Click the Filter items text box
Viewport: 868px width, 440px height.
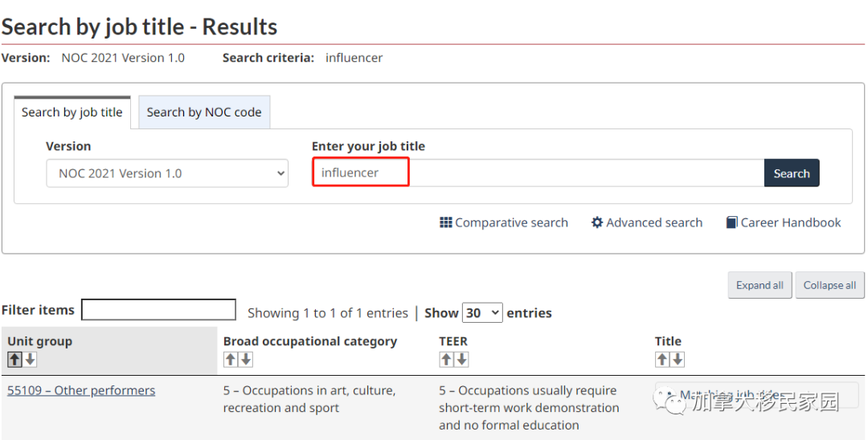coord(158,310)
